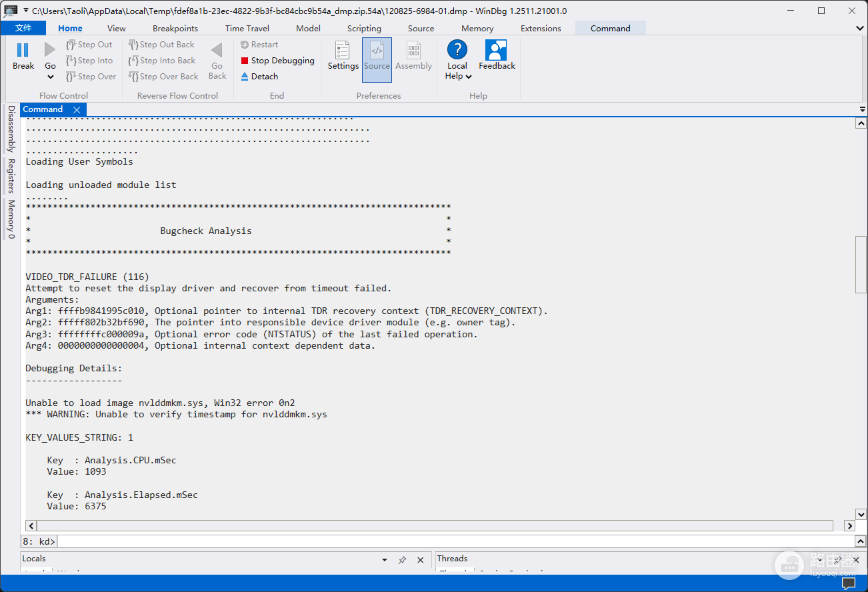
Task: Open the Time Travel ribbon tab
Action: 247,28
